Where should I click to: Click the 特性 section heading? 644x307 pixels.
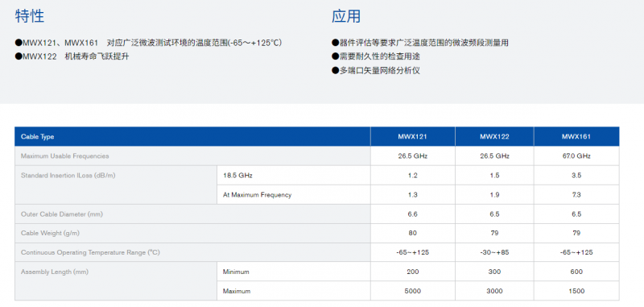point(30,16)
